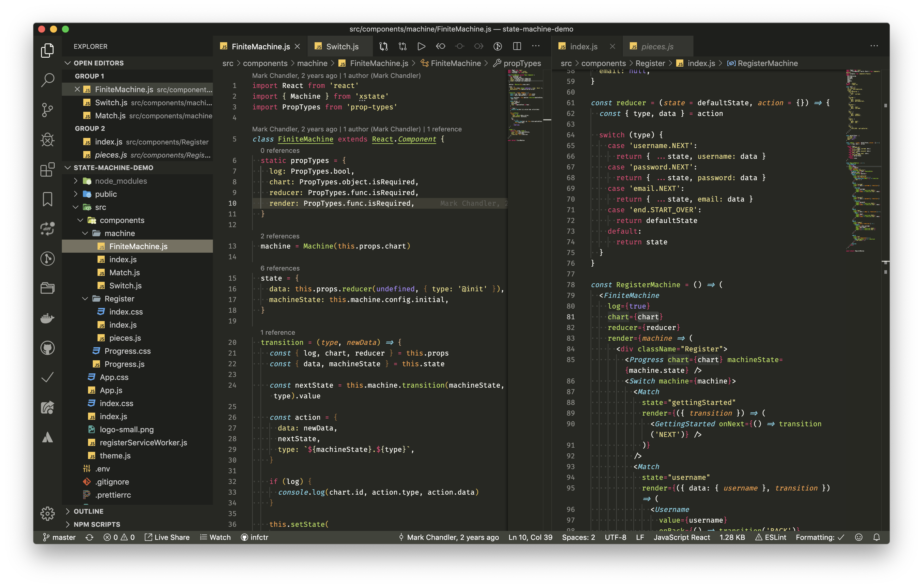Click the Formatting status toggle

click(820, 537)
